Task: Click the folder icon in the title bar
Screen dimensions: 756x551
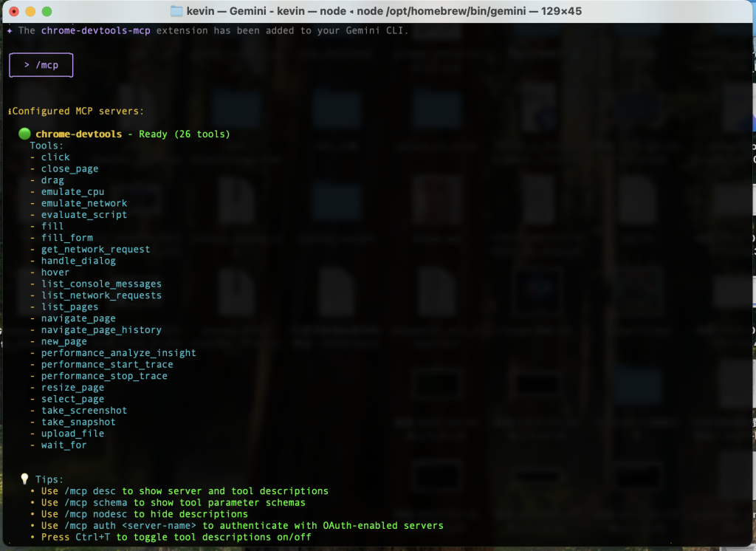Action: (176, 11)
